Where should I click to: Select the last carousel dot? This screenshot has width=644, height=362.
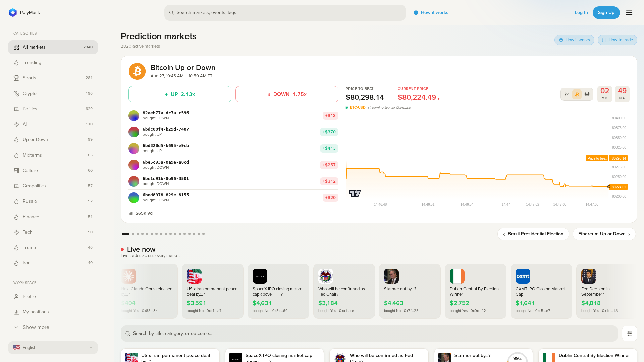[x=204, y=234]
